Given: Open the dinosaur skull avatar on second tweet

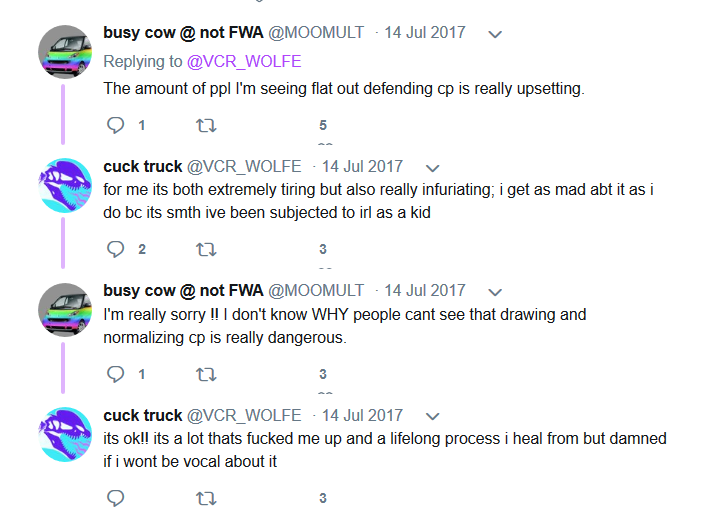Looking at the screenshot, I should pos(65,185).
